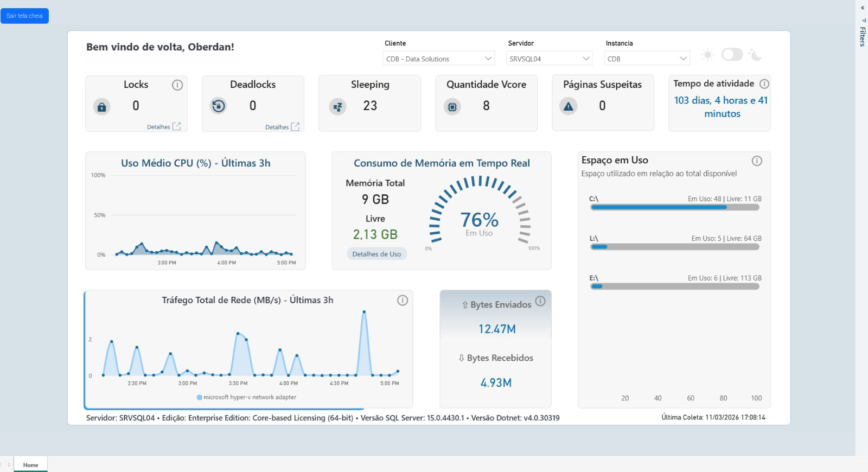Click the Sair tela cheia button
This screenshot has height=472, width=868.
[x=24, y=16]
